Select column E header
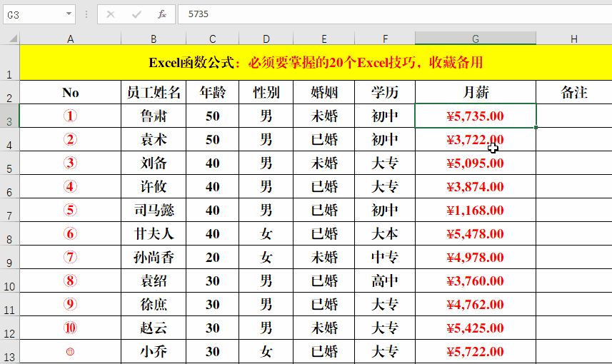 point(323,39)
